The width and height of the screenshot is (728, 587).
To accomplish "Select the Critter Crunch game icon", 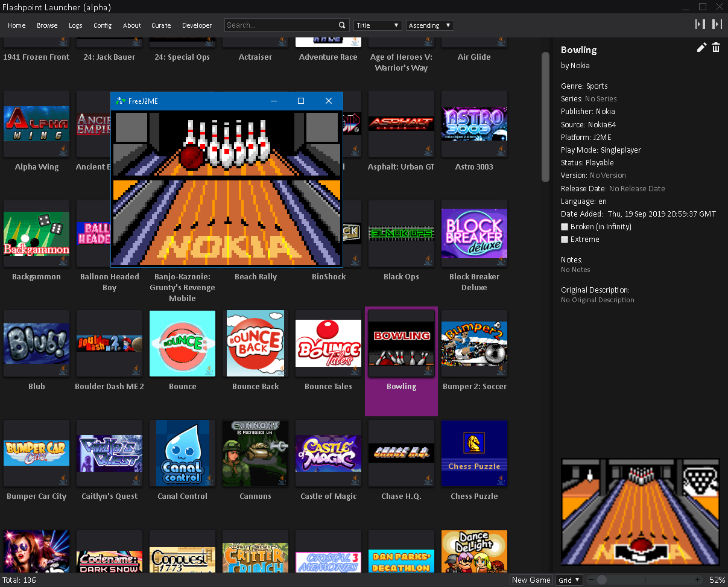I will (x=256, y=551).
